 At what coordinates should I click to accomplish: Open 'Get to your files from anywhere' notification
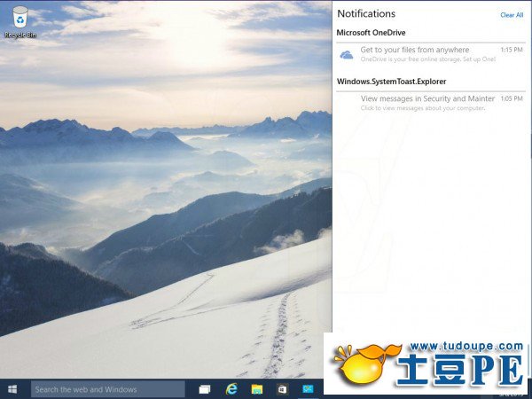431,54
